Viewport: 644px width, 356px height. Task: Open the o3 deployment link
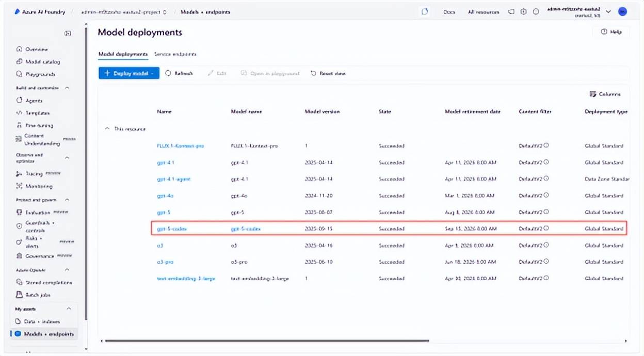click(x=160, y=246)
